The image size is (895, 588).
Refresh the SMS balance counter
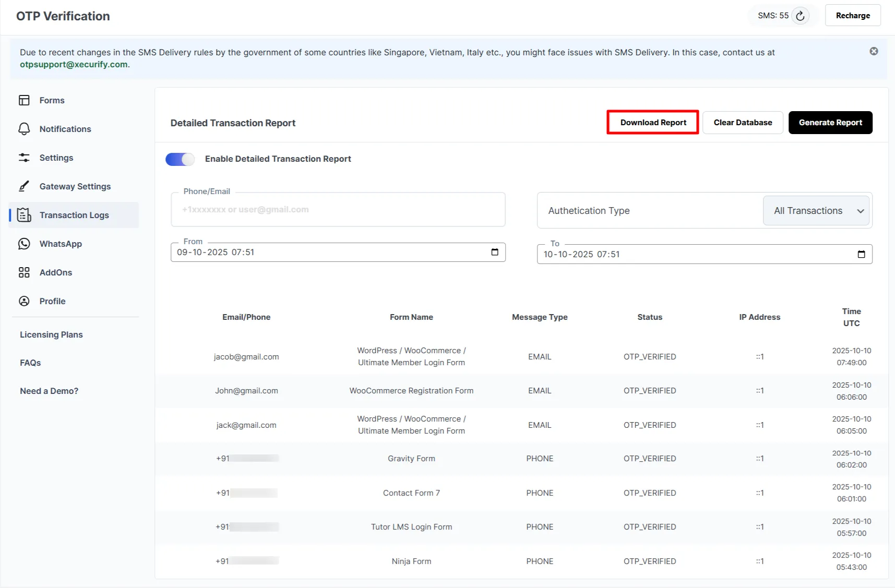coord(801,16)
